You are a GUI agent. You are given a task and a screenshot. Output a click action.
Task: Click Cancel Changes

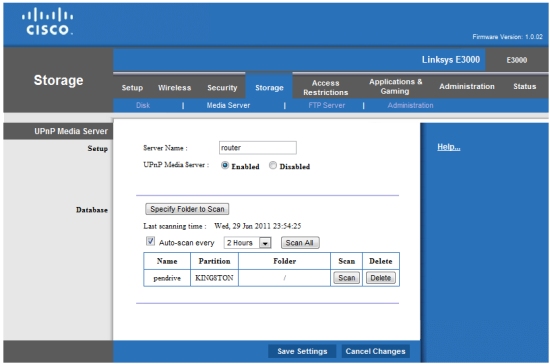click(x=375, y=351)
